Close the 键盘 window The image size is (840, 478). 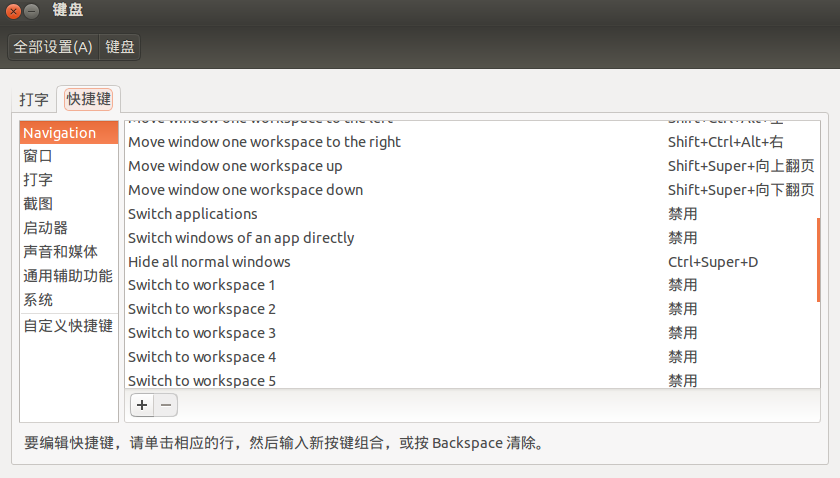[x=13, y=11]
